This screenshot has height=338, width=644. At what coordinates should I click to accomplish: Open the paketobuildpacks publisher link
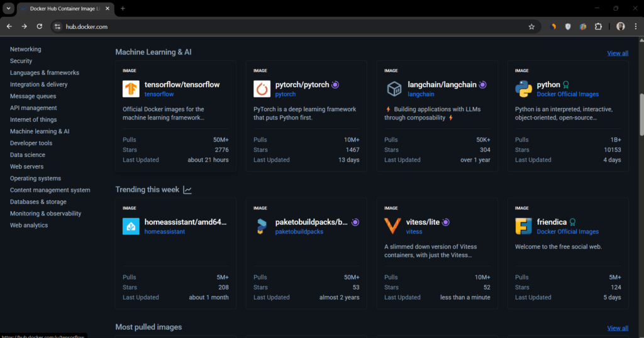tap(299, 232)
